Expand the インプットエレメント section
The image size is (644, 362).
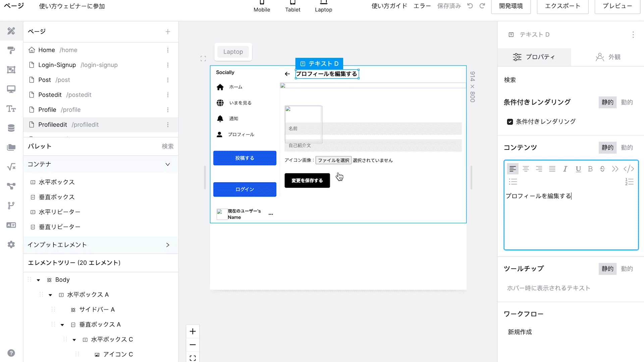(168, 245)
